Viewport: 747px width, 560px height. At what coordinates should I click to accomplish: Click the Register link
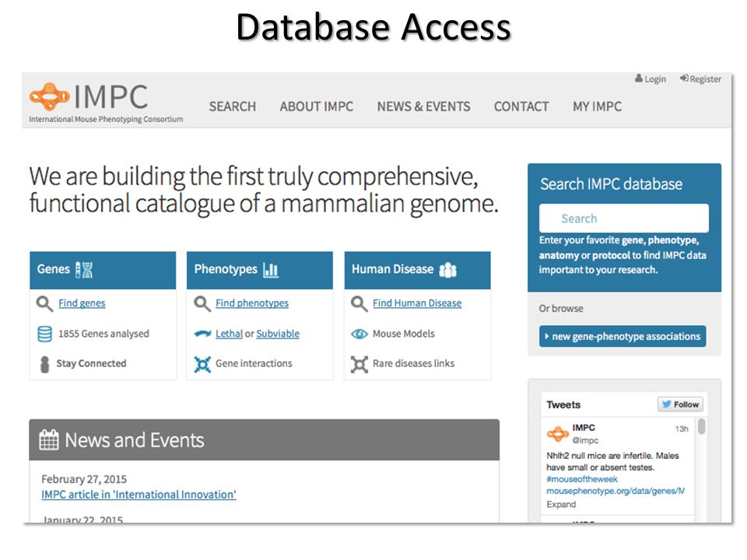click(x=705, y=79)
